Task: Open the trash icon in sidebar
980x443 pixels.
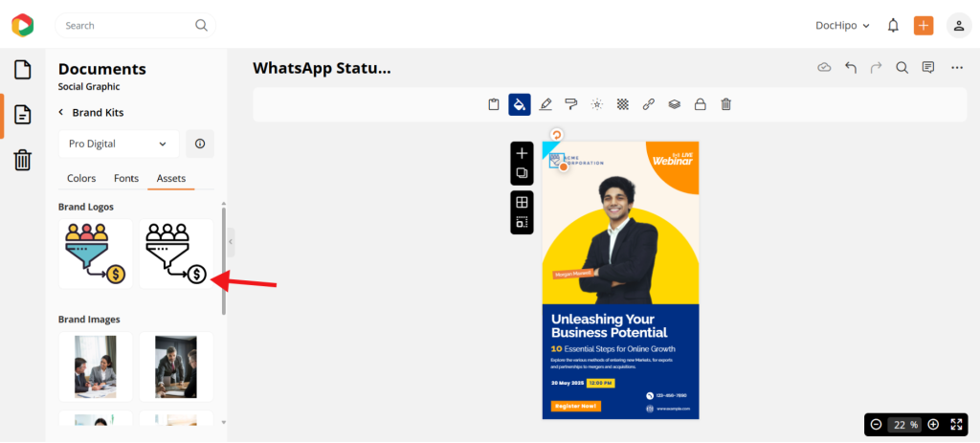Action: tap(23, 160)
